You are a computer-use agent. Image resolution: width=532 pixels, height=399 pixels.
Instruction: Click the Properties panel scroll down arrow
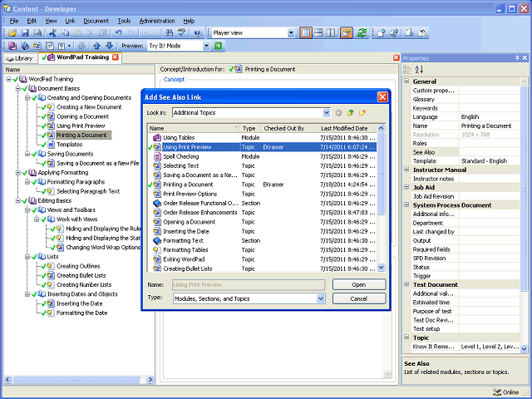524,348
